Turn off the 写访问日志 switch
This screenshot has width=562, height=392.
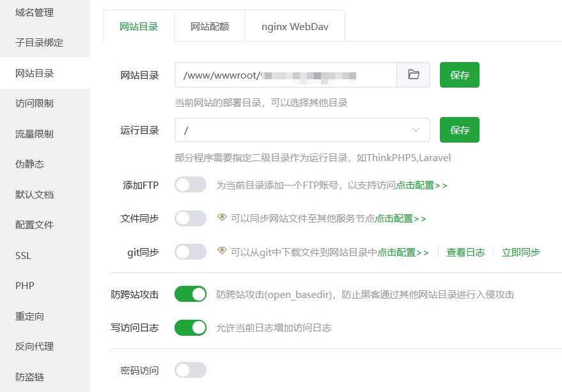pos(191,328)
